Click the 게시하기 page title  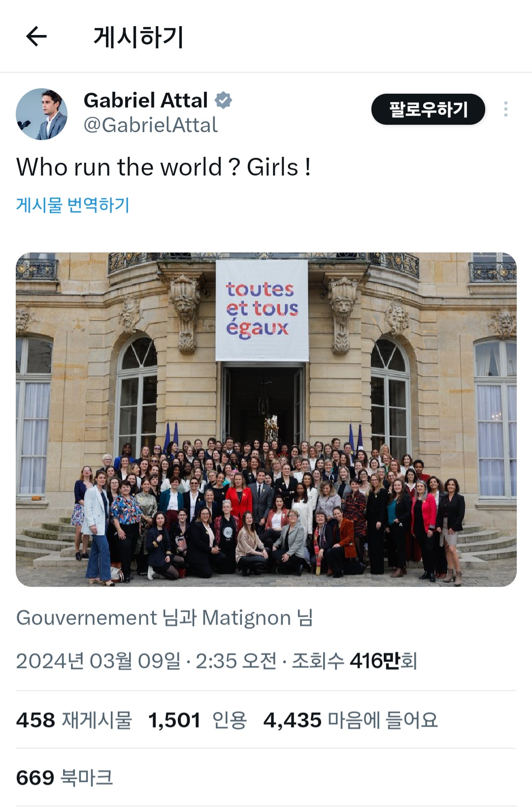point(138,37)
